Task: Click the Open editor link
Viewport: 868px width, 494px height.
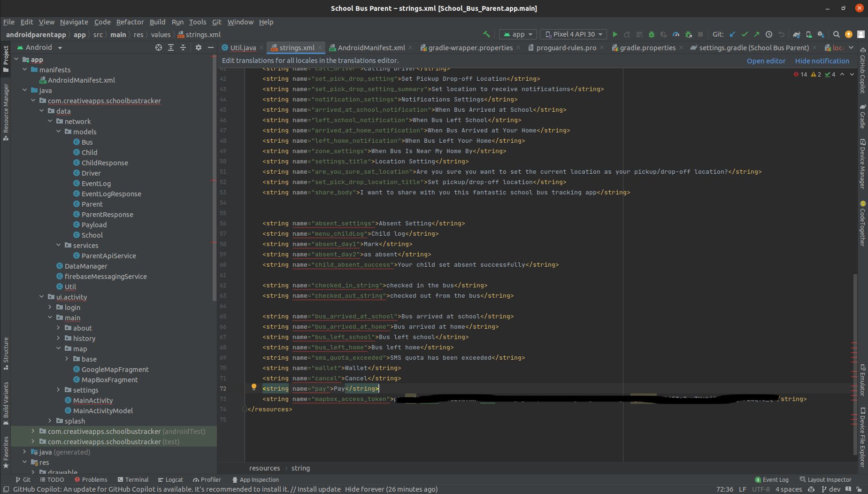Action: click(766, 61)
